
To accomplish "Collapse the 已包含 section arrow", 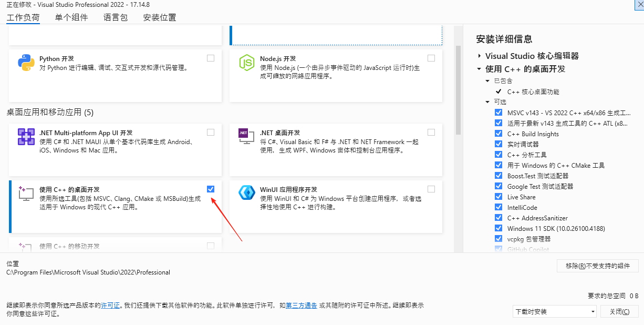I will tap(488, 81).
